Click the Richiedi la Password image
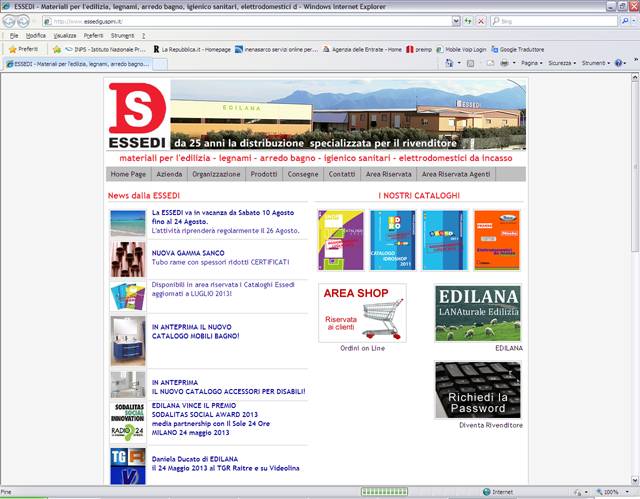The height and width of the screenshot is (499, 640). click(x=477, y=389)
